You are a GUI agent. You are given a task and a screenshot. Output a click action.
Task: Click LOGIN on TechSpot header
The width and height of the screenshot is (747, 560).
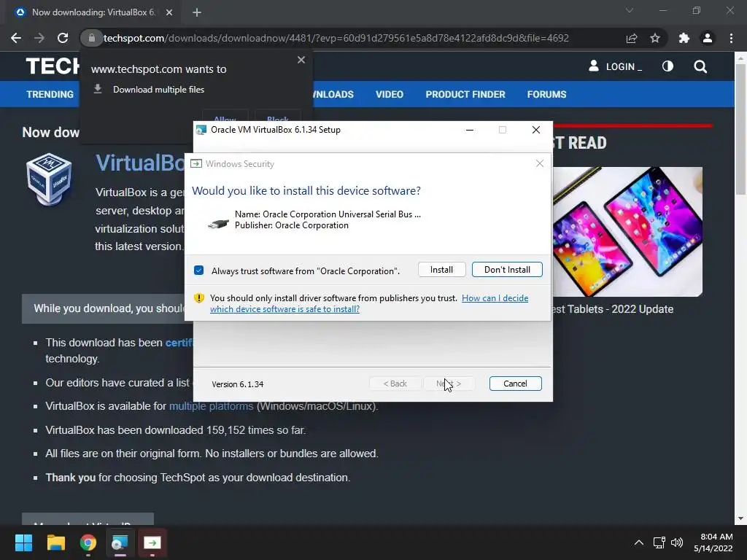[616, 66]
